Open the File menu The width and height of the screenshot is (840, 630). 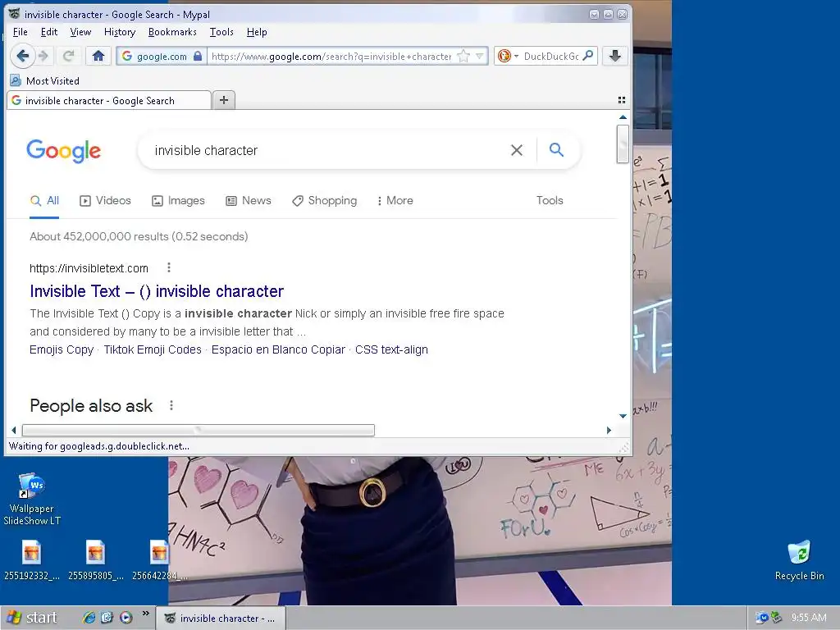coord(21,32)
